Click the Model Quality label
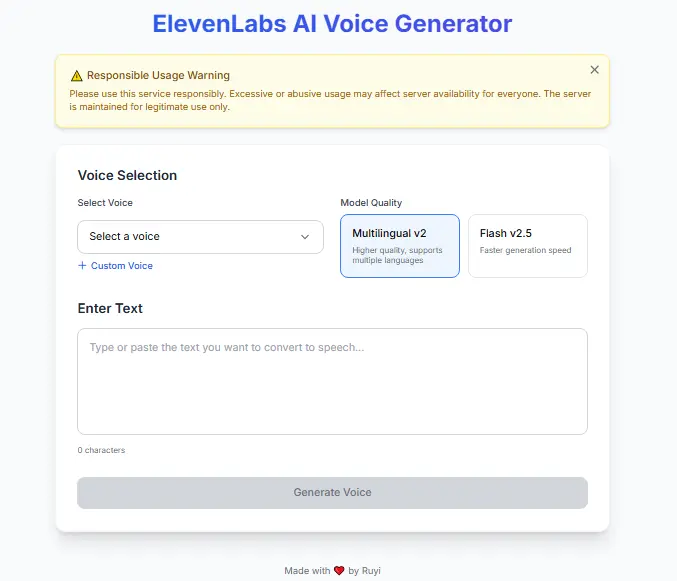The image size is (677, 581). (x=371, y=203)
